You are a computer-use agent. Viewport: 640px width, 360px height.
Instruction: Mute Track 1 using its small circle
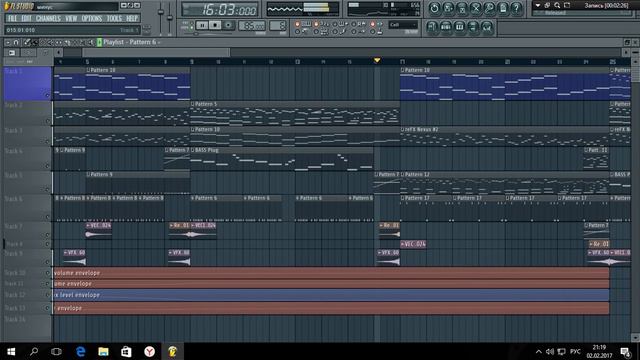pos(47,96)
